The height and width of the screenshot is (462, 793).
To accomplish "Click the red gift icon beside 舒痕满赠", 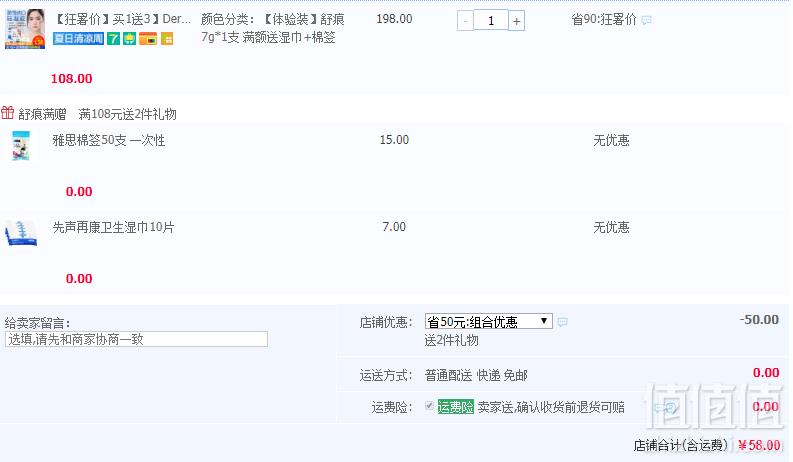I will (x=8, y=112).
